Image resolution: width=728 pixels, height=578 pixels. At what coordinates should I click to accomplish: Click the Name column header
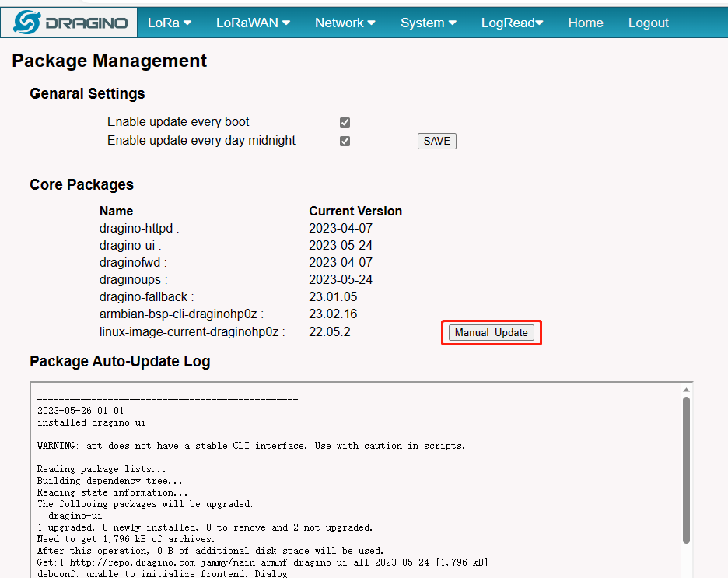(116, 212)
